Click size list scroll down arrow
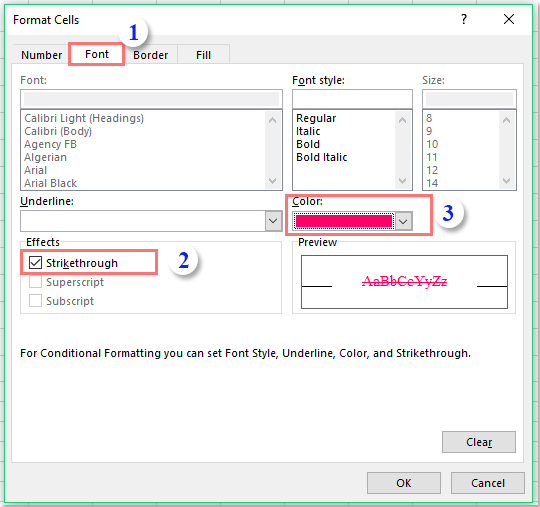This screenshot has height=507, width=540. tap(506, 180)
